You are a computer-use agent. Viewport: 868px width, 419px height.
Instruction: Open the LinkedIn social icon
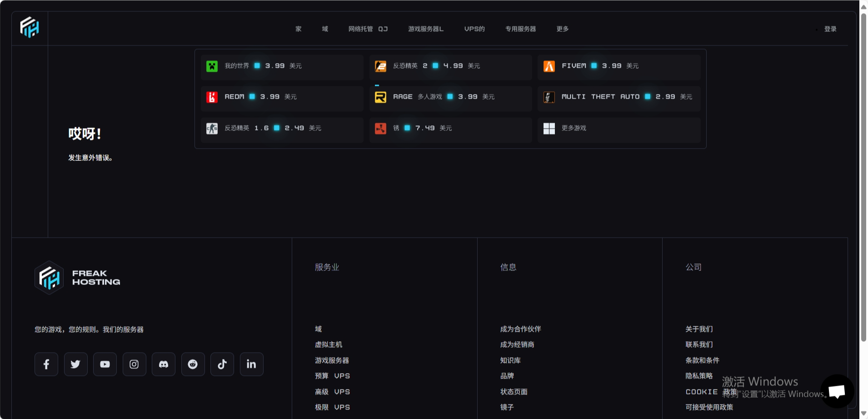[251, 364]
